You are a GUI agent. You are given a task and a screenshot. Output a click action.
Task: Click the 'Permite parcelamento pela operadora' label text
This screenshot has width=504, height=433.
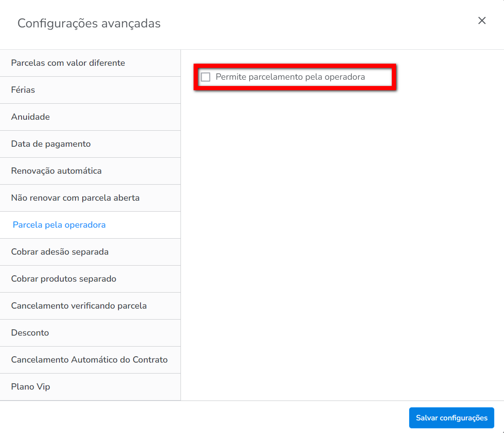point(290,77)
